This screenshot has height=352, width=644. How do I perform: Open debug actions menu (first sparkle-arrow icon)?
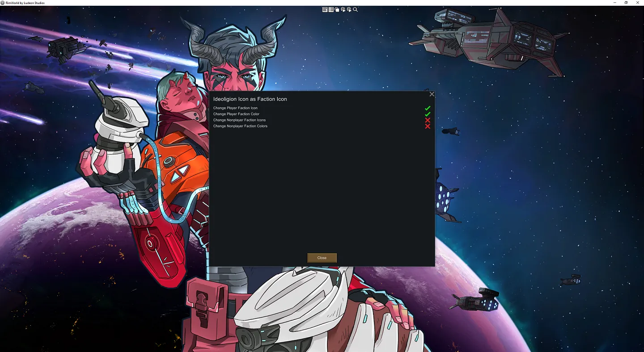(x=343, y=9)
